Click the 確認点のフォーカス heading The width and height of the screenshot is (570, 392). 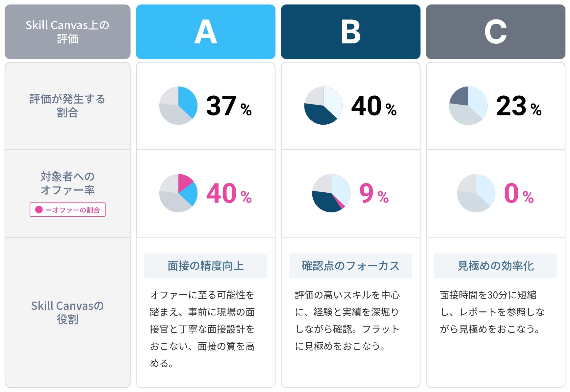click(x=350, y=266)
